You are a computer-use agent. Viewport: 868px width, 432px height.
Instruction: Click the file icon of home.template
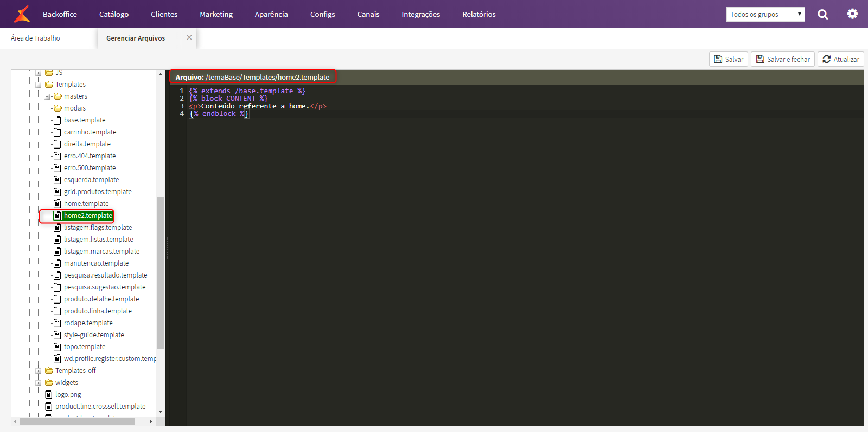[x=58, y=204]
